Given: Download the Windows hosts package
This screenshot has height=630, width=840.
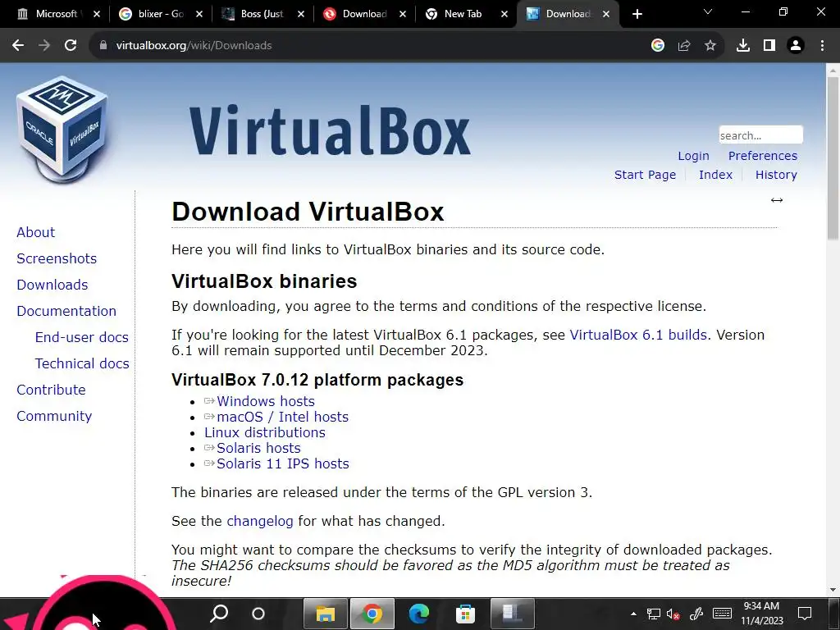Looking at the screenshot, I should 266,401.
